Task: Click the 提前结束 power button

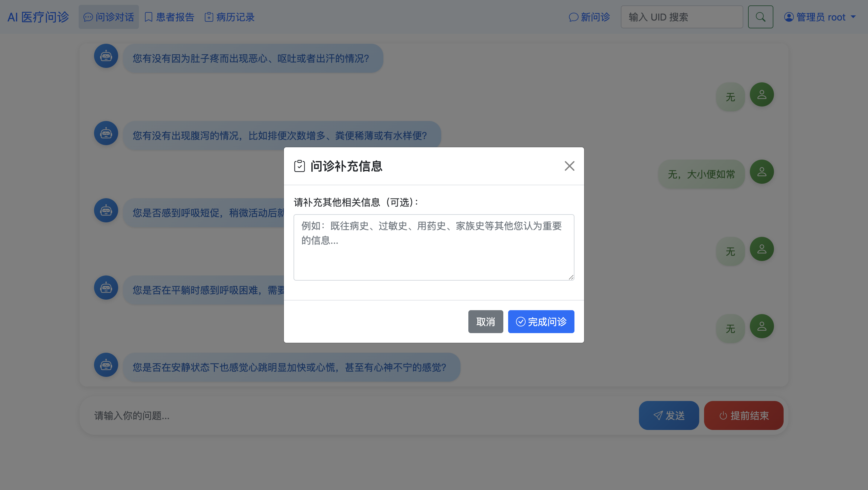Action: pos(743,415)
